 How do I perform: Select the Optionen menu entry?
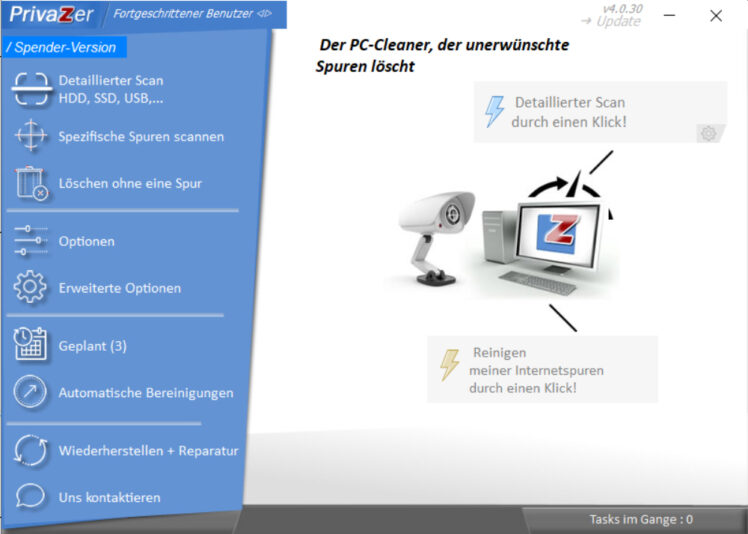pyautogui.click(x=87, y=241)
